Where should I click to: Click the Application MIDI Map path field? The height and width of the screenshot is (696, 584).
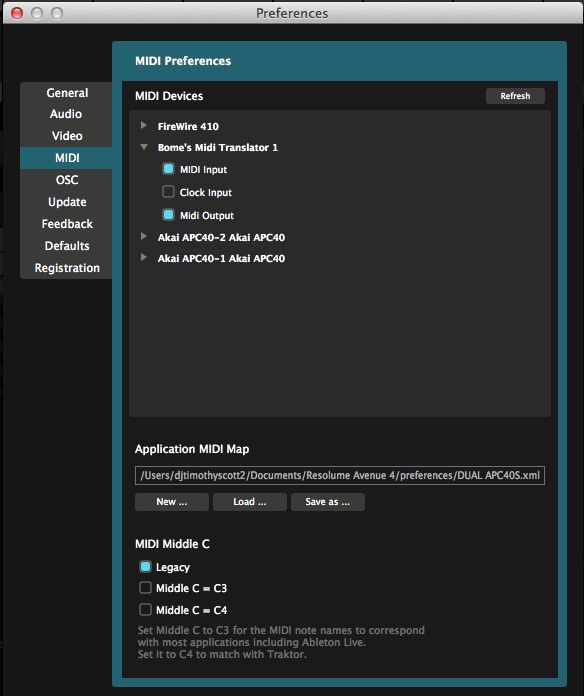(340, 475)
